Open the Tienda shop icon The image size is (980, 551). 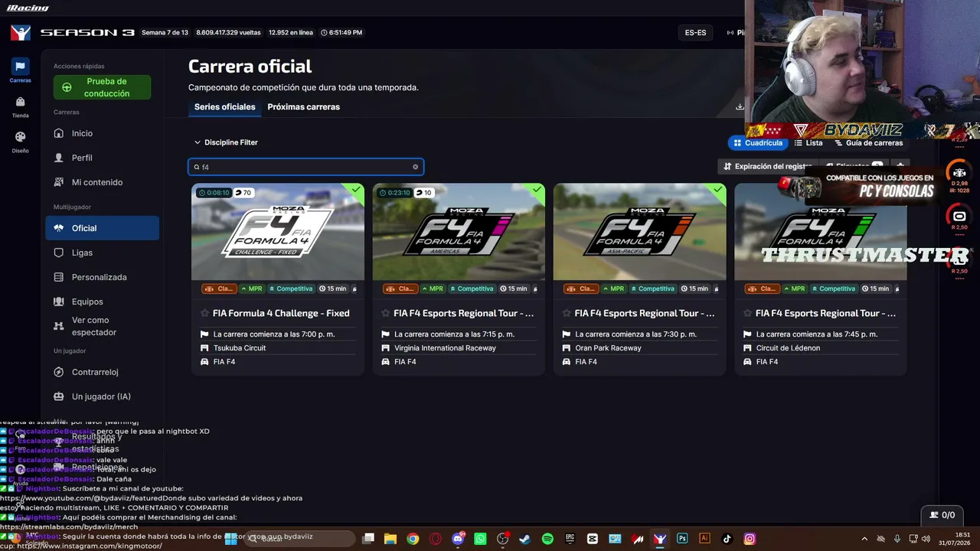[20, 102]
